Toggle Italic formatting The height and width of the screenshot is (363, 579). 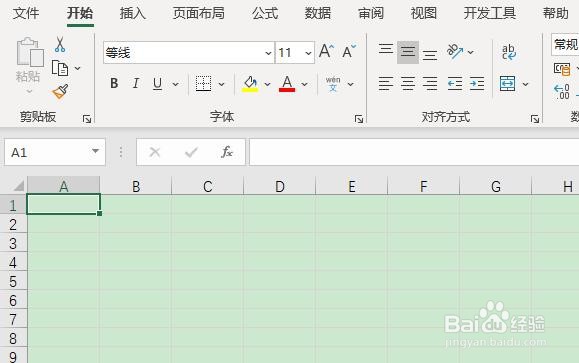tap(136, 83)
